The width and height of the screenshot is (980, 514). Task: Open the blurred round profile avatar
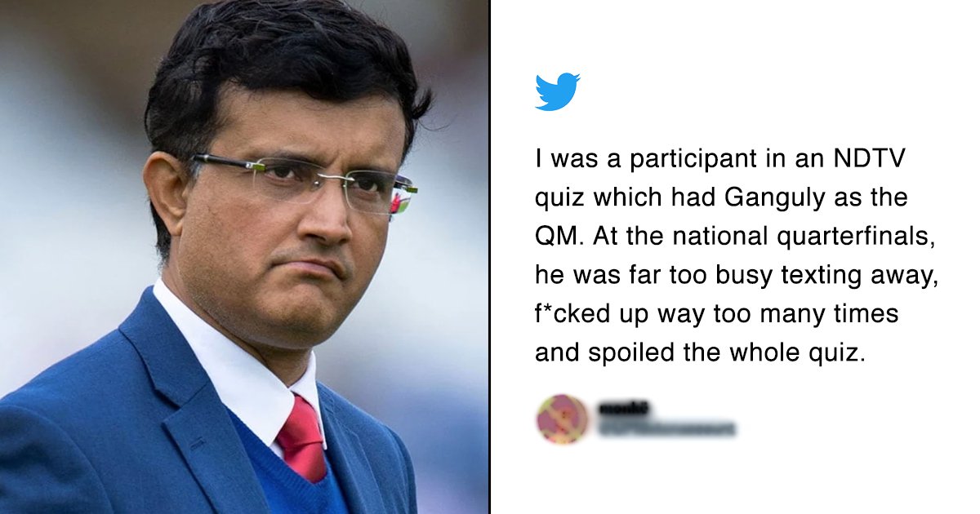pos(562,419)
